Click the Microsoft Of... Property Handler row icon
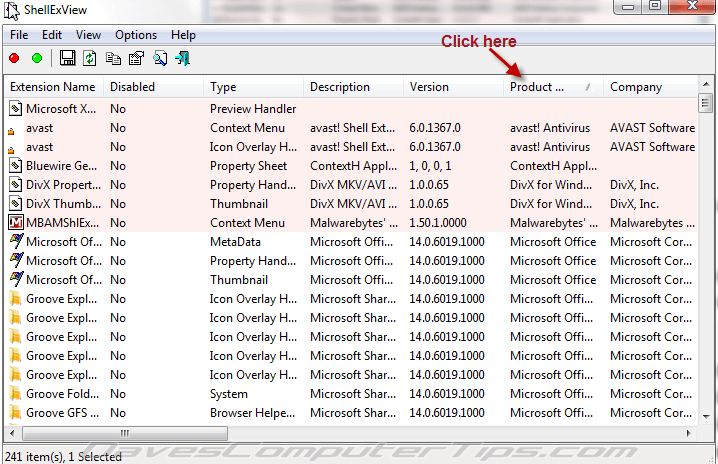The height and width of the screenshot is (464, 718). (16, 260)
